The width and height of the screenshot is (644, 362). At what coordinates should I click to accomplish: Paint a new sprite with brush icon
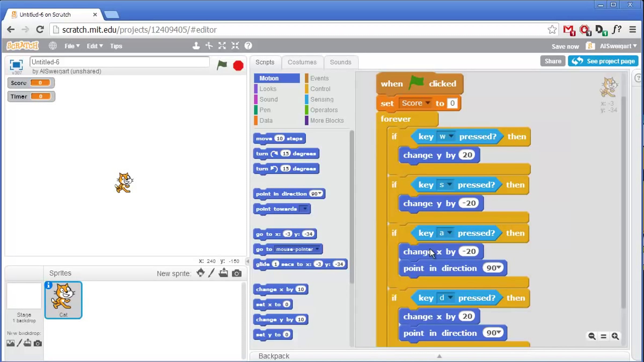(211, 273)
